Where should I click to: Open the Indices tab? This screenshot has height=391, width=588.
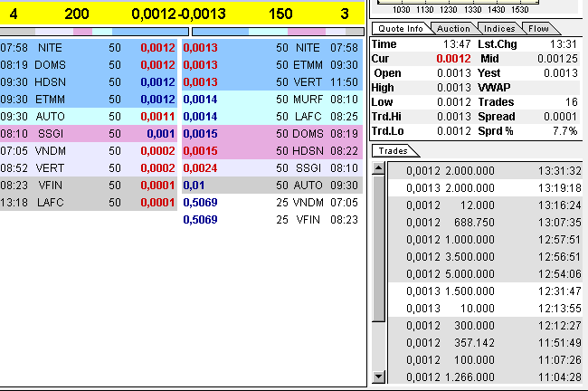point(500,28)
